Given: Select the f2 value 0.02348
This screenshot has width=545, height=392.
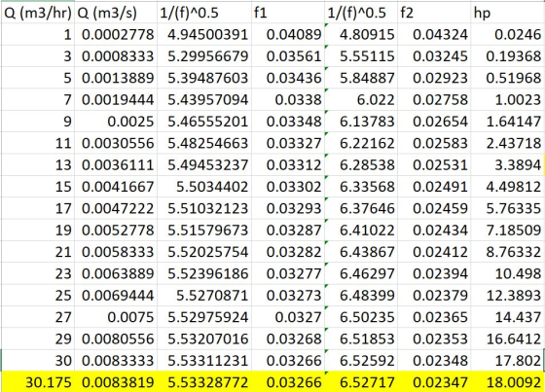Looking at the screenshot, I should 434,360.
